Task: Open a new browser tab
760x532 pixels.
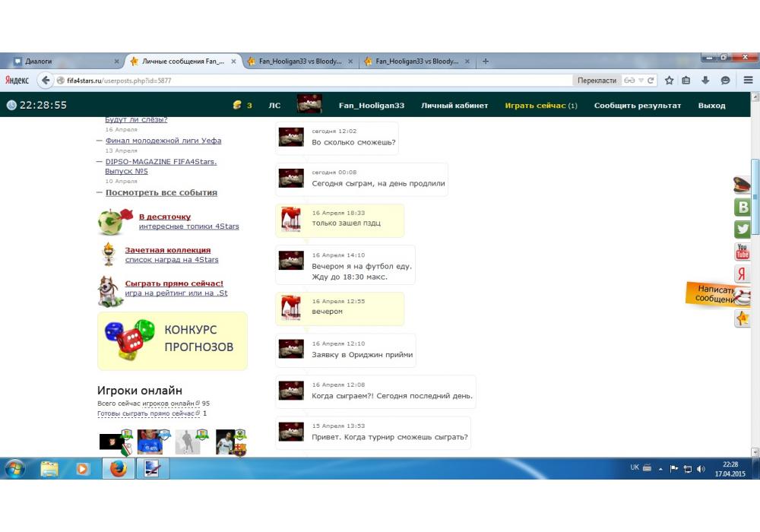Action: (486, 62)
